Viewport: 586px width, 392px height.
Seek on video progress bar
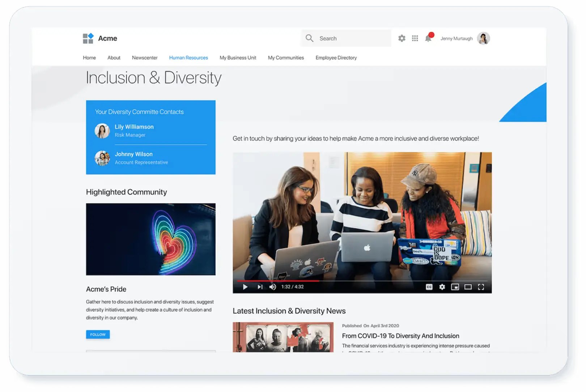tap(362, 281)
